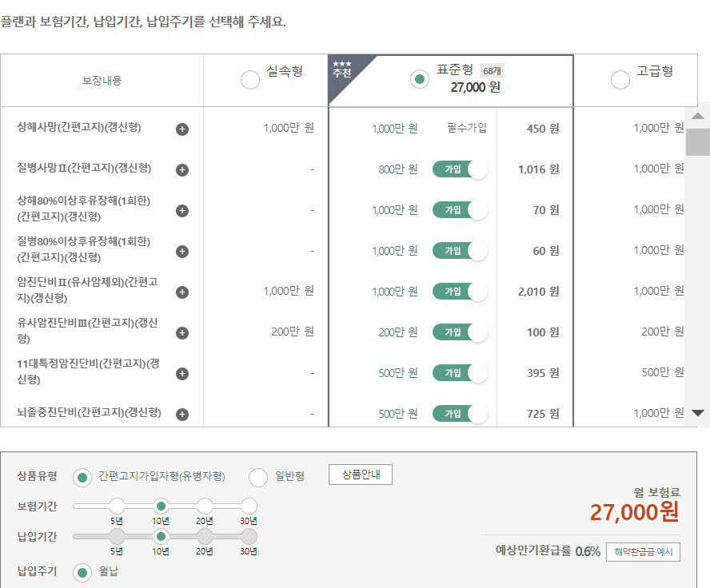Click the 표준형 plan header label
The image size is (710, 588).
click(x=455, y=70)
